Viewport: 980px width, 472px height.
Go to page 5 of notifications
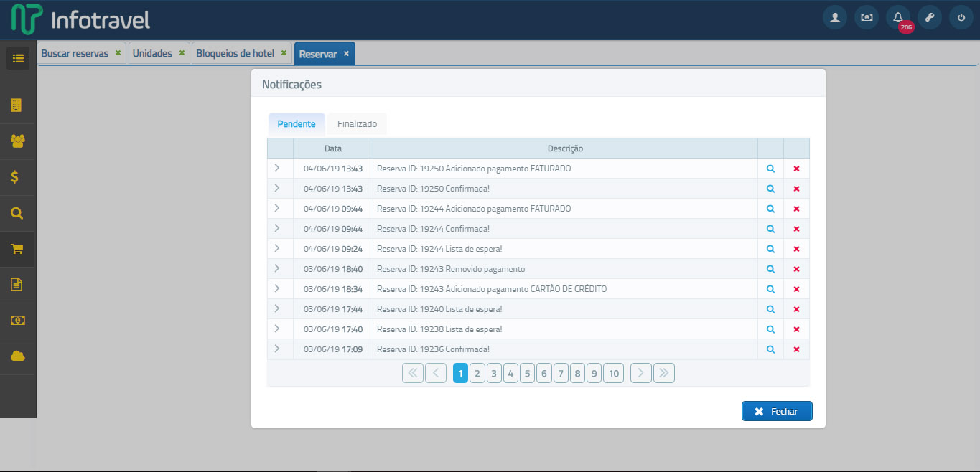(x=527, y=373)
